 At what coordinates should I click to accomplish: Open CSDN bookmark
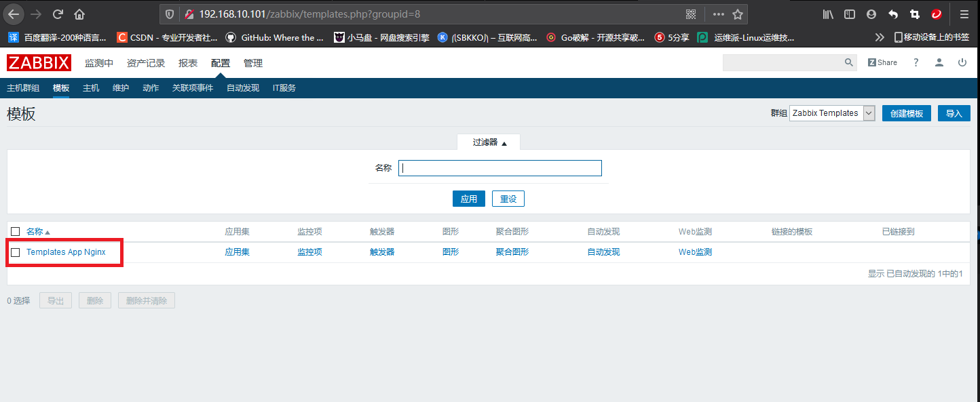click(167, 37)
